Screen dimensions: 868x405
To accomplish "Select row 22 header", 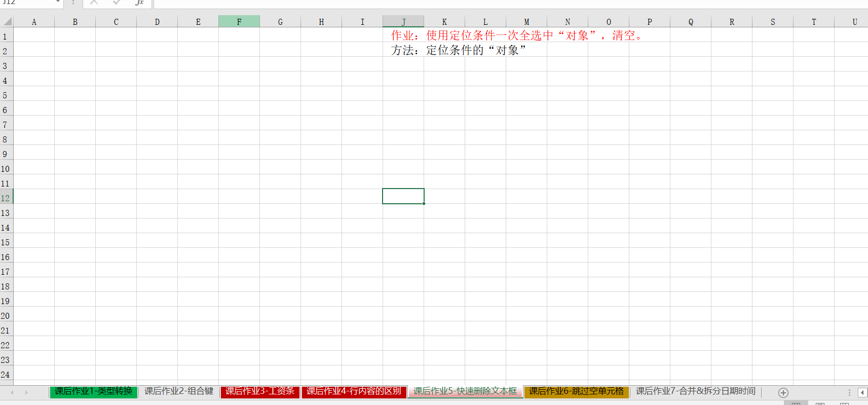I will tap(7, 344).
